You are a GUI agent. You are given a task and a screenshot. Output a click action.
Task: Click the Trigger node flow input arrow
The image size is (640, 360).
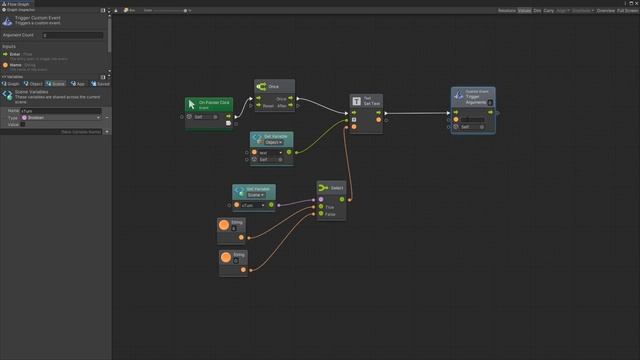pos(456,112)
